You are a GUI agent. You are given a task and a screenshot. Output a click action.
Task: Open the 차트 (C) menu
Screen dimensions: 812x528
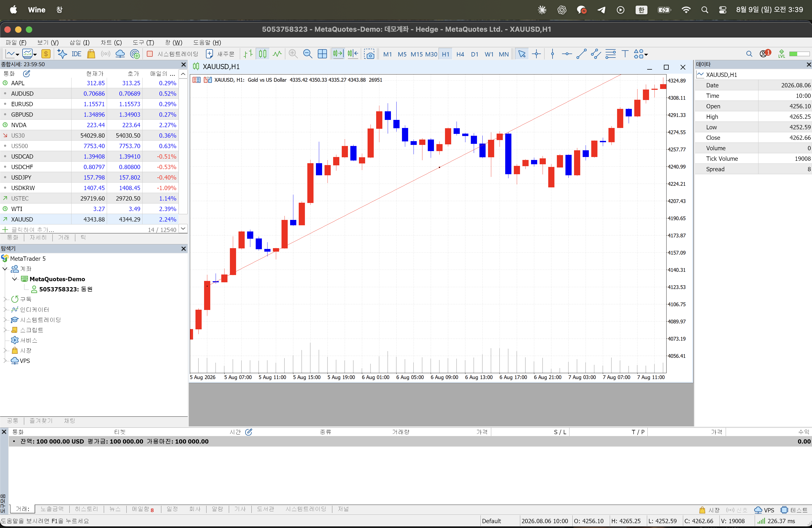[x=111, y=42]
